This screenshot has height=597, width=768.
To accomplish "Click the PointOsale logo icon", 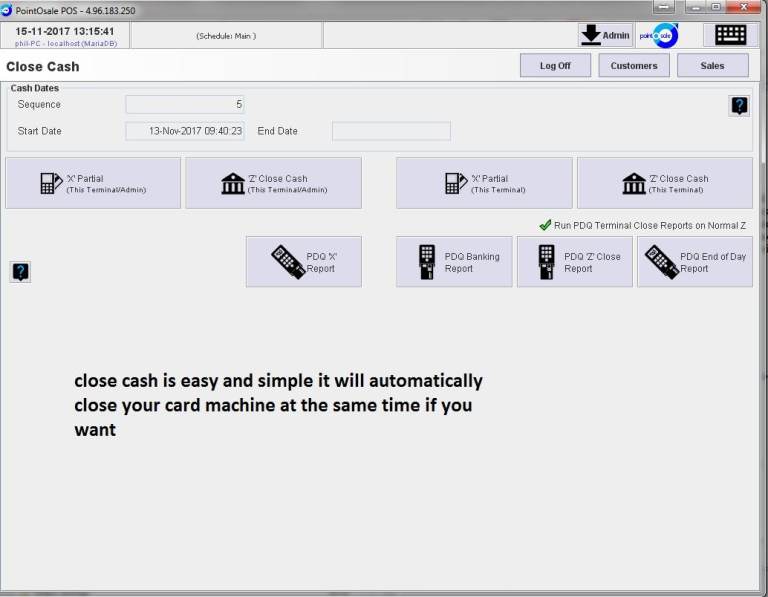I will pos(658,35).
